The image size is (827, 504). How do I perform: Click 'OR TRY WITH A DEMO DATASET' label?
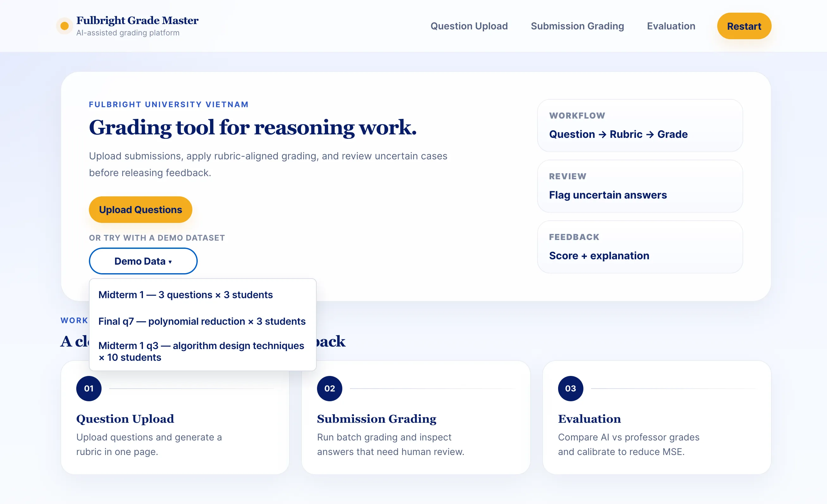pos(157,238)
